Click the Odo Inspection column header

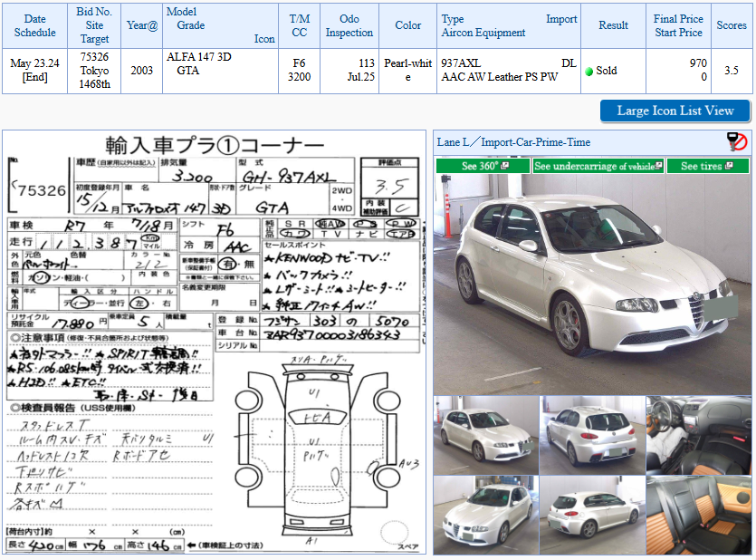point(349,25)
